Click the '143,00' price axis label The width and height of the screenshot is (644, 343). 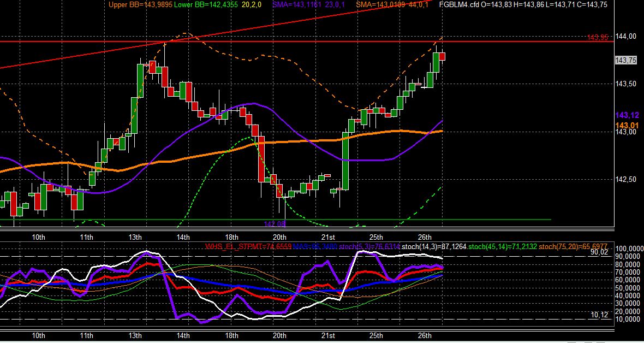(x=626, y=132)
